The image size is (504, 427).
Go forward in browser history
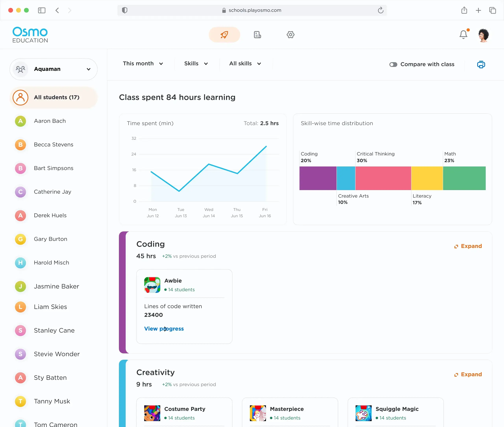pyautogui.click(x=70, y=10)
